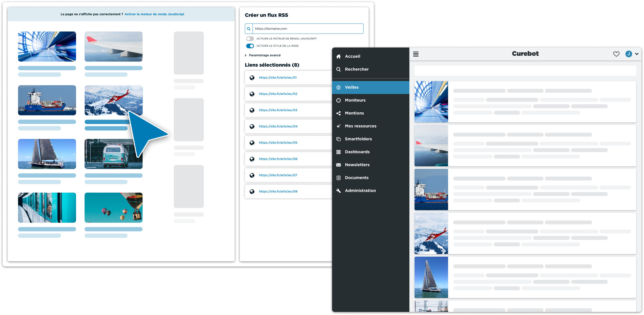Viewport: 644px width, 315px height.
Task: Open Smartfolders in the sidebar
Action: tap(371, 139)
